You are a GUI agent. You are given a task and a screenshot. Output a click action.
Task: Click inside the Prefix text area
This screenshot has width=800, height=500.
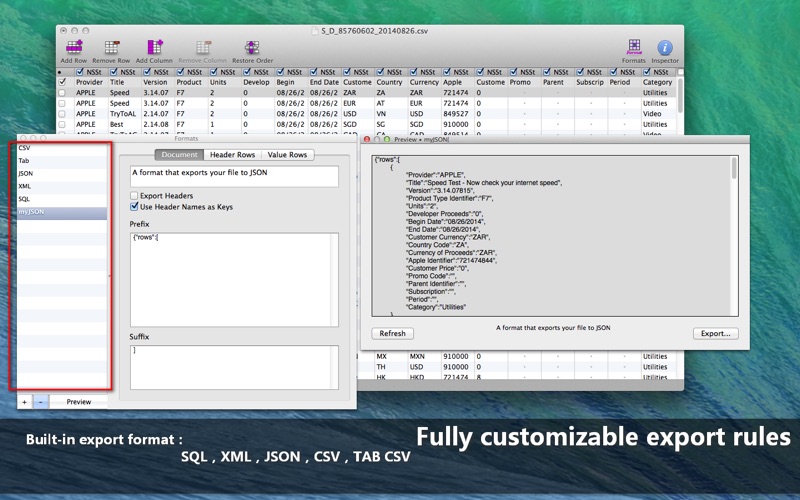click(234, 280)
